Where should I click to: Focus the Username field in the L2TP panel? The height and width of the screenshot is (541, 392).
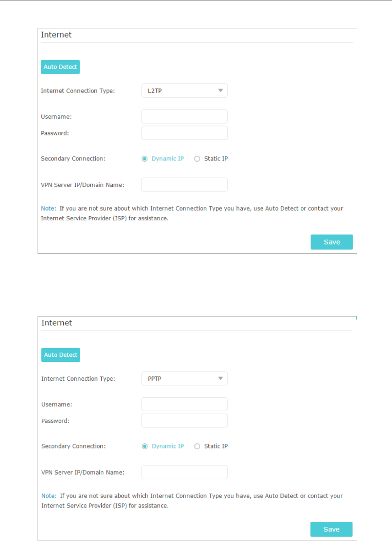point(184,116)
